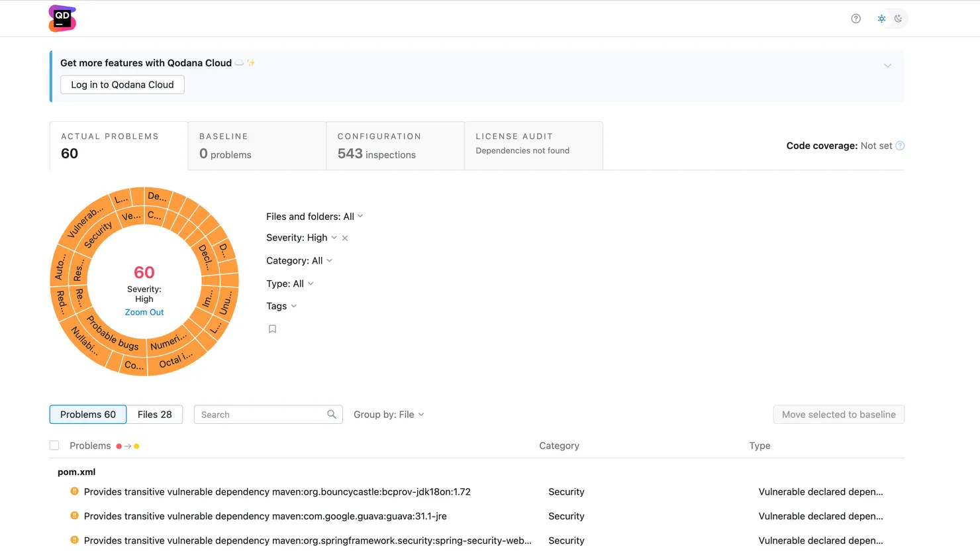Viewport: 980px width, 559px height.
Task: Expand the Tags dropdown
Action: click(281, 306)
